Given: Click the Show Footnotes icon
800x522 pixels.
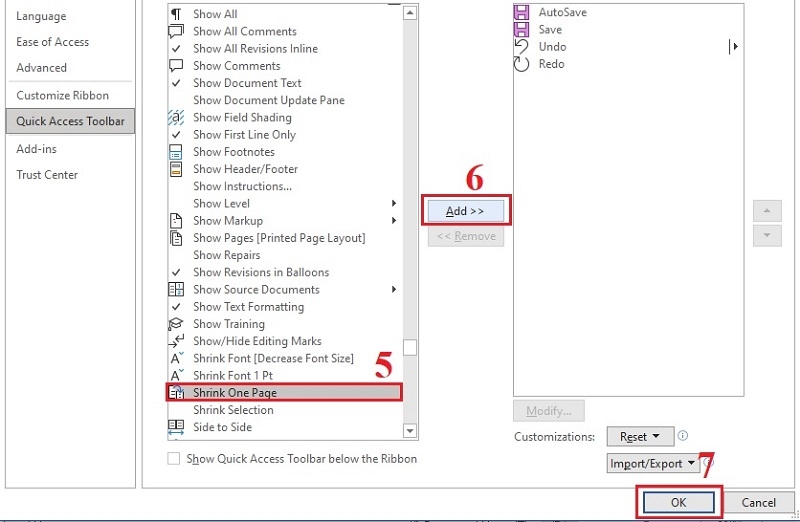Looking at the screenshot, I should coord(176,152).
